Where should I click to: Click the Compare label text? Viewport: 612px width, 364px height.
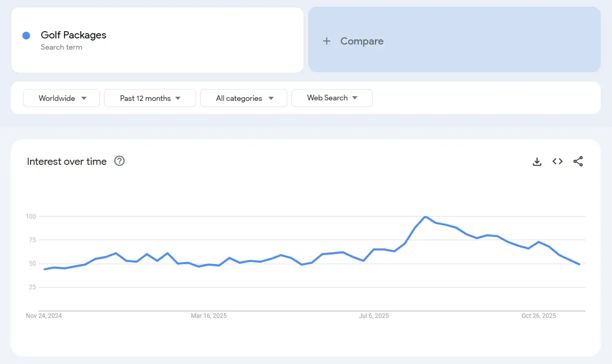pos(362,41)
